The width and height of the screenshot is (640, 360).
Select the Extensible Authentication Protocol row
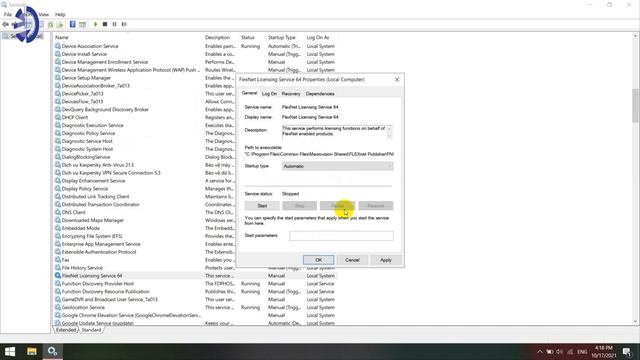pyautogui.click(x=145, y=252)
